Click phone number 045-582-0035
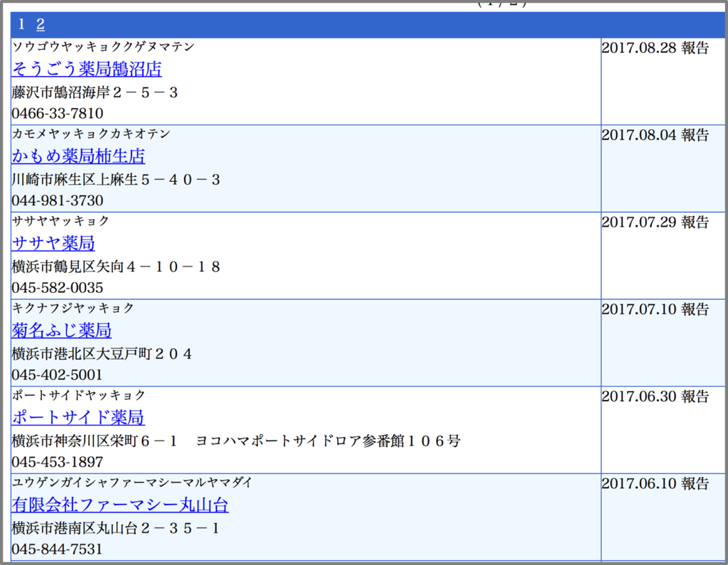Image resolution: width=728 pixels, height=565 pixels. (x=58, y=288)
